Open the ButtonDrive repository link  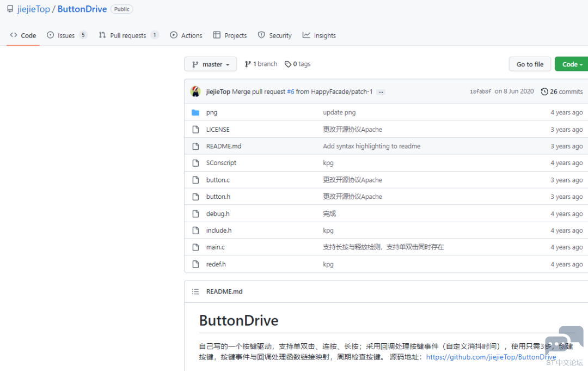[x=82, y=9]
